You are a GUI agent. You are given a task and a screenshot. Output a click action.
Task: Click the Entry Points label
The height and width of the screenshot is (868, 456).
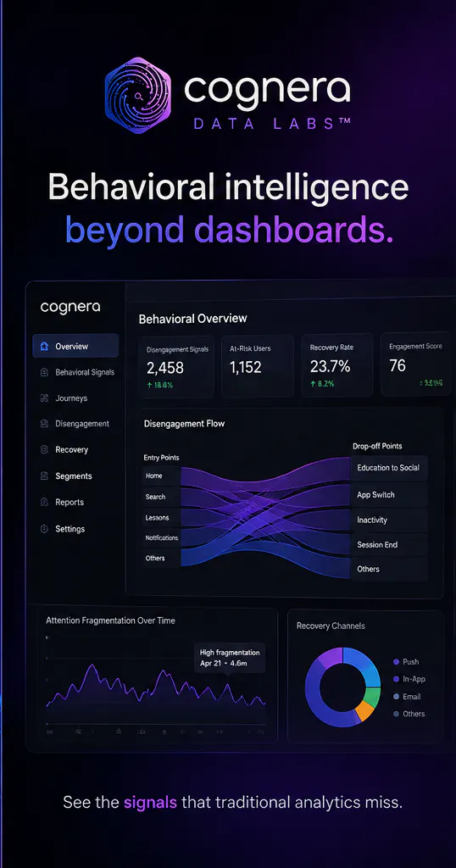[161, 458]
